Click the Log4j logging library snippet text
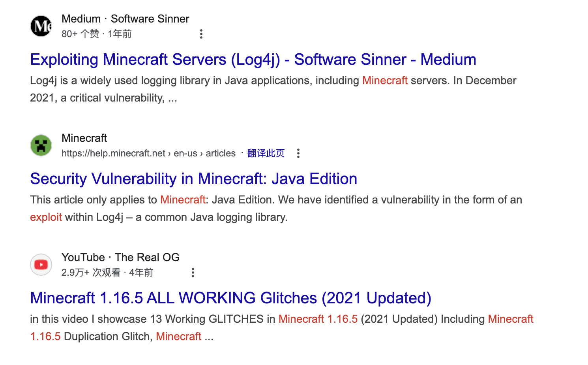 [194, 81]
